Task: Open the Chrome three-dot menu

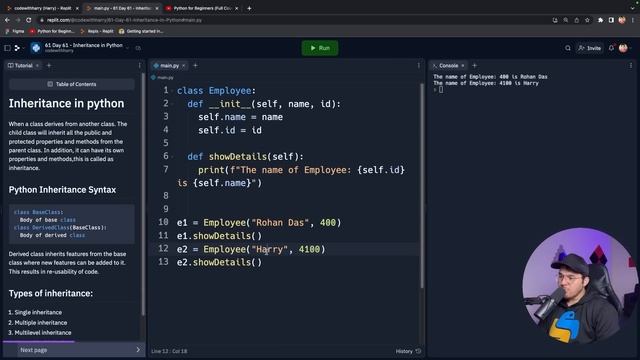Action: [x=633, y=20]
